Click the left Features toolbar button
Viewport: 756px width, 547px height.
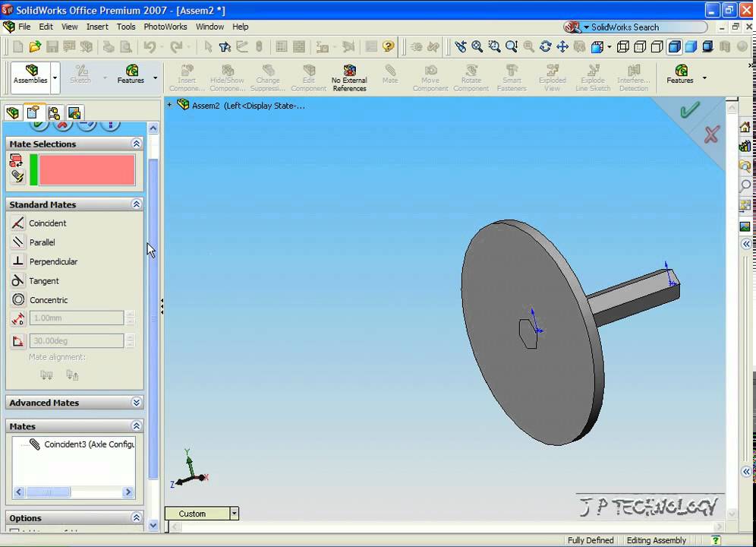point(131,74)
